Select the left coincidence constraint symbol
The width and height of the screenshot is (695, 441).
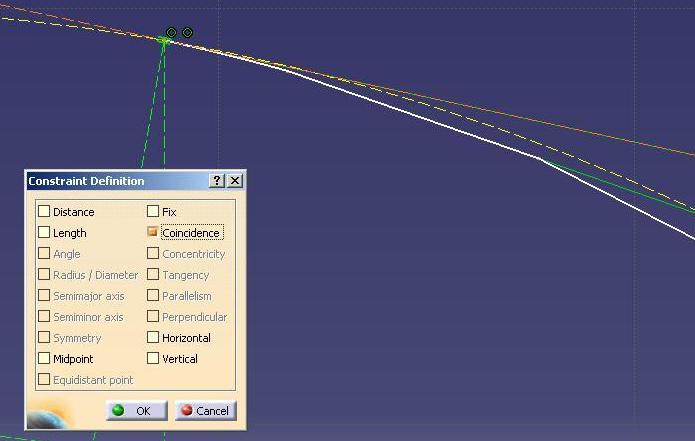(x=171, y=32)
